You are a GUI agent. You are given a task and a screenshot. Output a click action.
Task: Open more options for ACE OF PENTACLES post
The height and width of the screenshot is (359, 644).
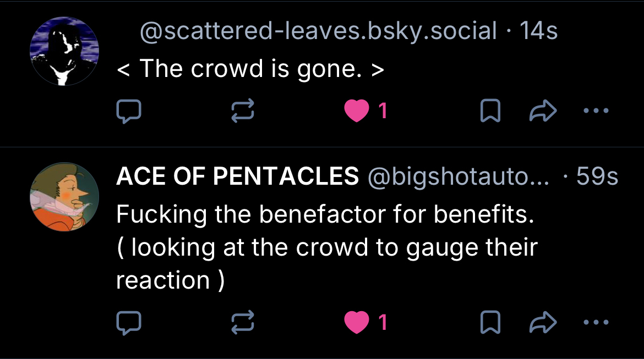pyautogui.click(x=596, y=322)
